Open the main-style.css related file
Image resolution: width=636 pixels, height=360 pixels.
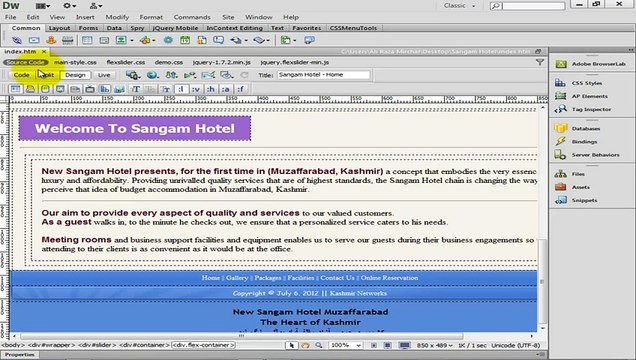click(75, 62)
